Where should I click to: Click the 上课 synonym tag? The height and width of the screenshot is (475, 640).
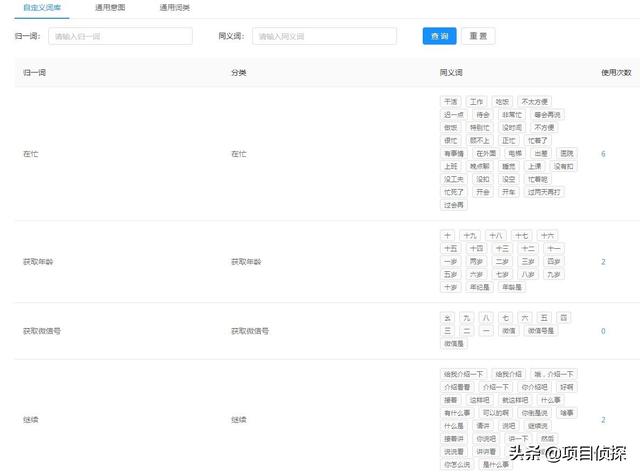point(535,166)
